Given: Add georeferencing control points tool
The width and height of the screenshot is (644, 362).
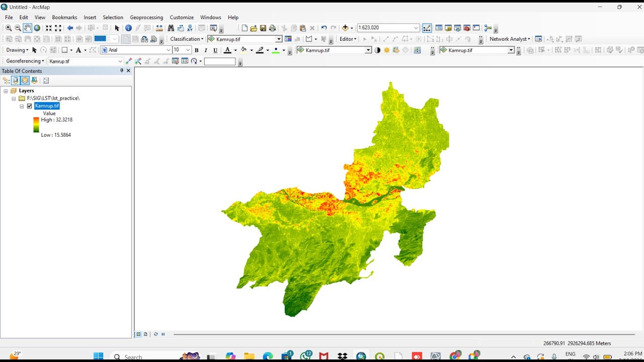Looking at the screenshot, I should click(129, 61).
